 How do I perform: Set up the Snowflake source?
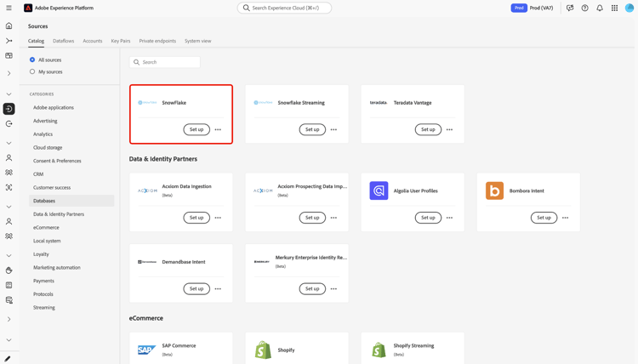pyautogui.click(x=197, y=130)
